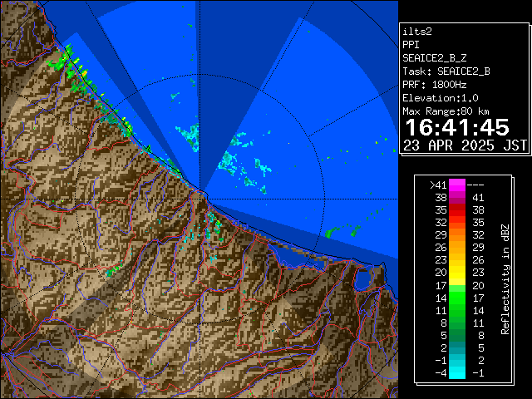Pick the bottom cyan swatch beside -4
532x399 pixels.
pos(457,373)
